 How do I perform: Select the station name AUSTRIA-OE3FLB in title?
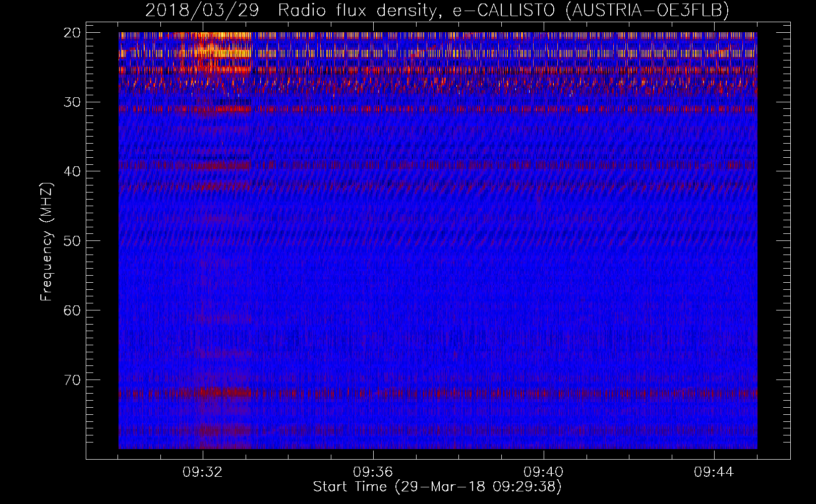click(x=647, y=11)
